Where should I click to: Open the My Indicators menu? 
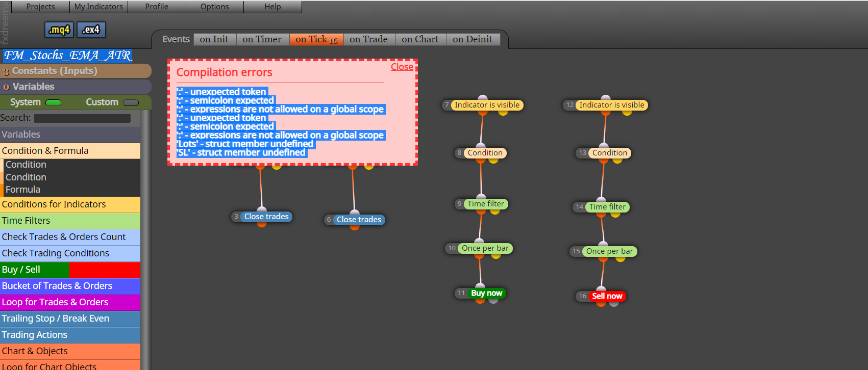point(98,7)
